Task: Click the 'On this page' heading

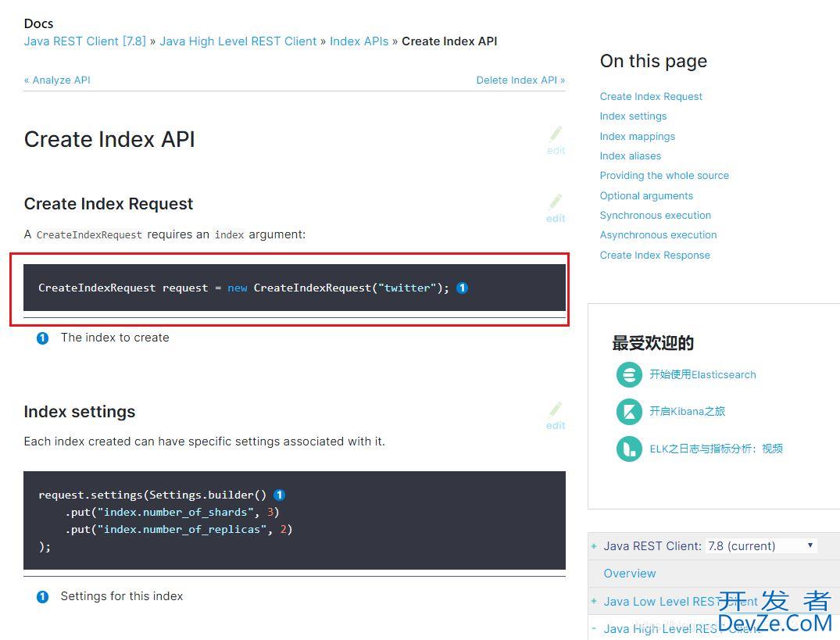Action: pyautogui.click(x=653, y=62)
